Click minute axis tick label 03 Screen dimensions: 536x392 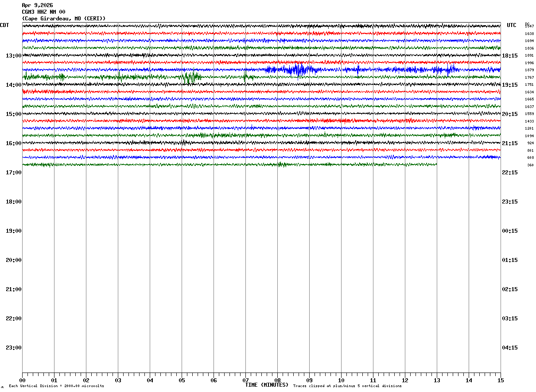tap(118, 380)
